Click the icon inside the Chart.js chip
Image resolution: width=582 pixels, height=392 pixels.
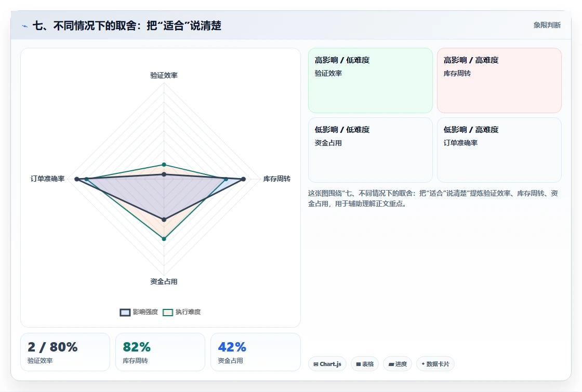[316, 364]
